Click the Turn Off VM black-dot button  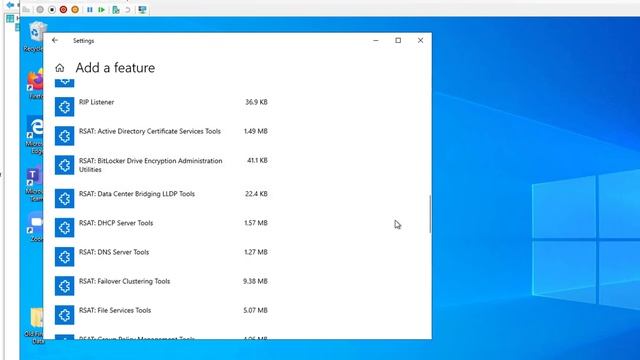click(x=52, y=9)
